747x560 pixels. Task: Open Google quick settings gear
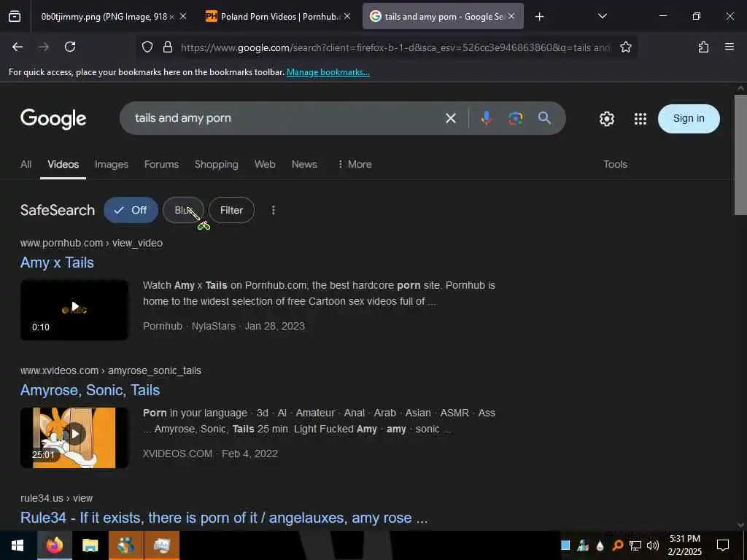click(x=606, y=119)
